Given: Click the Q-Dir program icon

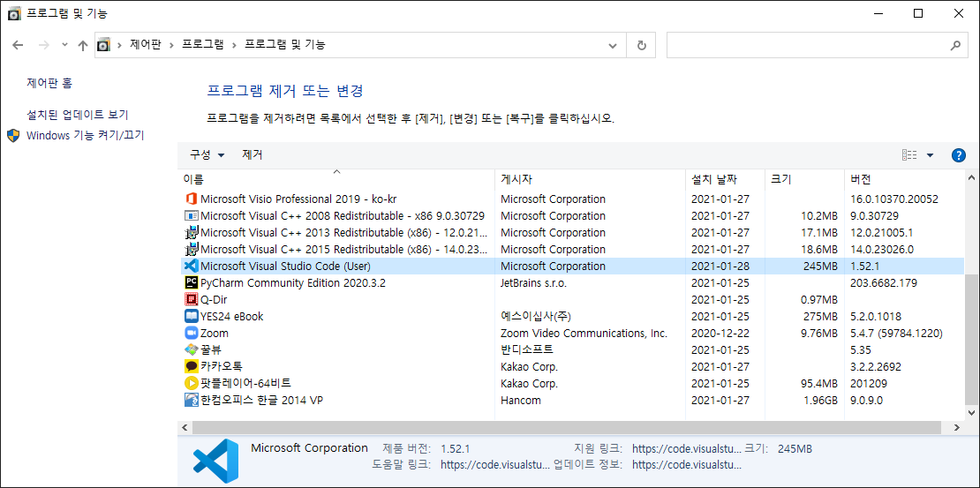Looking at the screenshot, I should pos(192,300).
